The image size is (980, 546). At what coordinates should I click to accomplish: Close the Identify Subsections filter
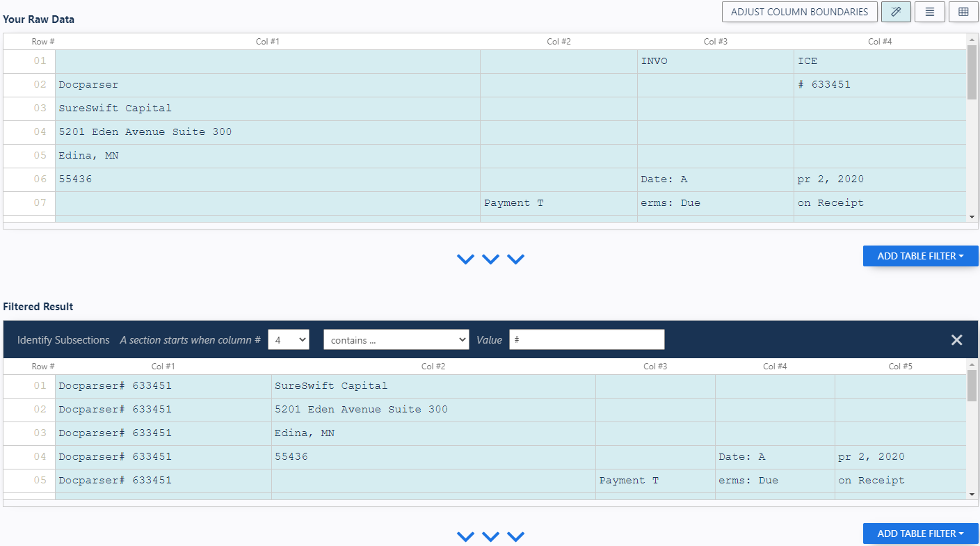957,339
